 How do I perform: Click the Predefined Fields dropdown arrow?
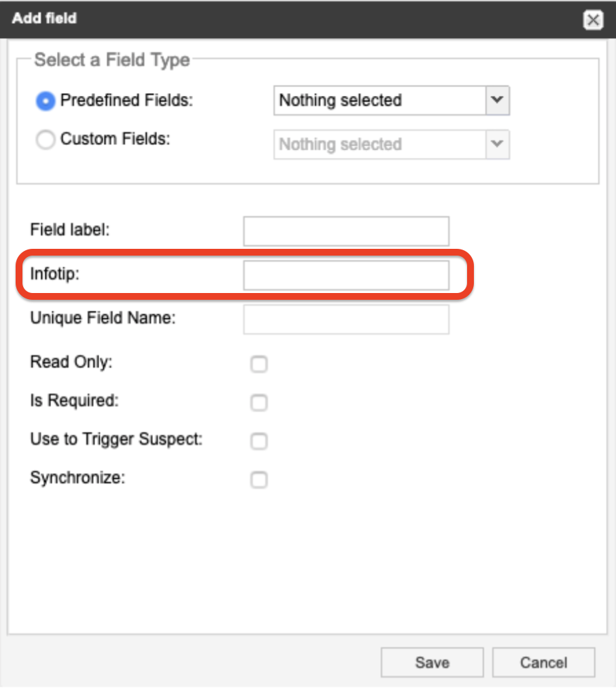pyautogui.click(x=498, y=101)
